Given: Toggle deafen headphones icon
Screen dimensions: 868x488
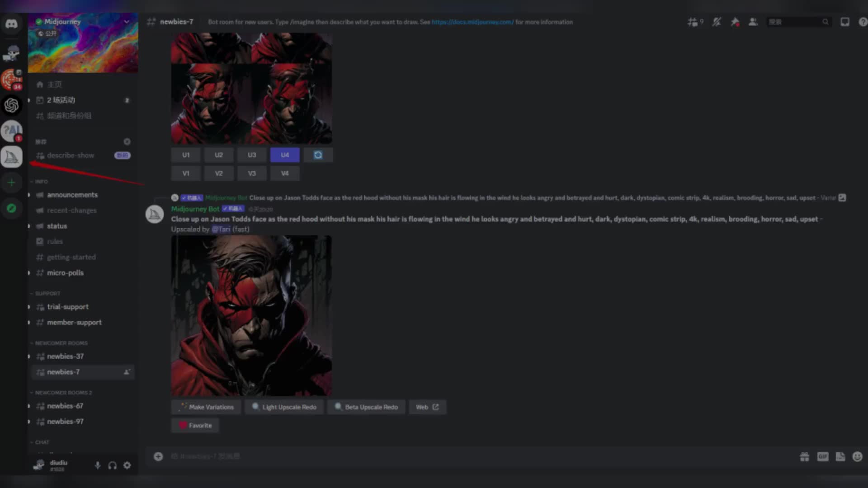Looking at the screenshot, I should 113,465.
